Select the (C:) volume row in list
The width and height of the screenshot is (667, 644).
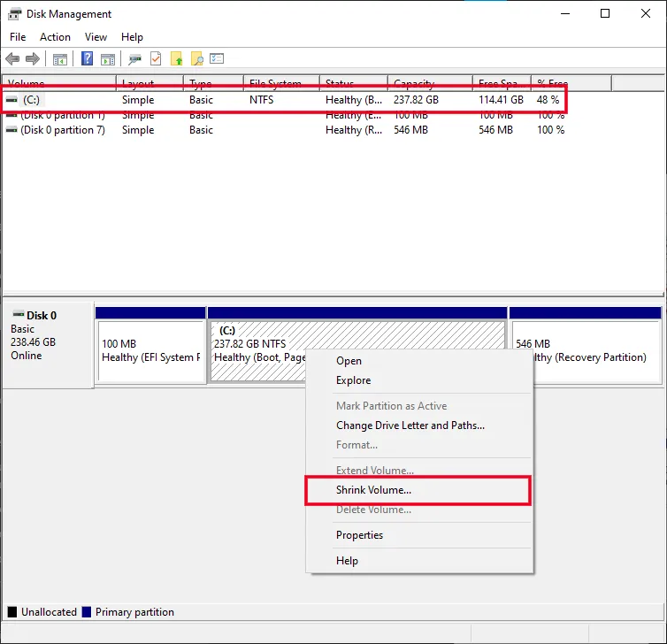tap(53, 100)
